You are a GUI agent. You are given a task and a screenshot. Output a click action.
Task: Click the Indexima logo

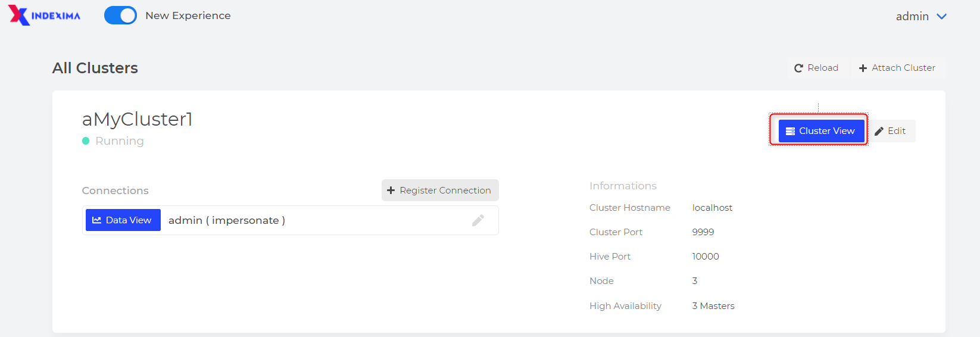point(45,15)
